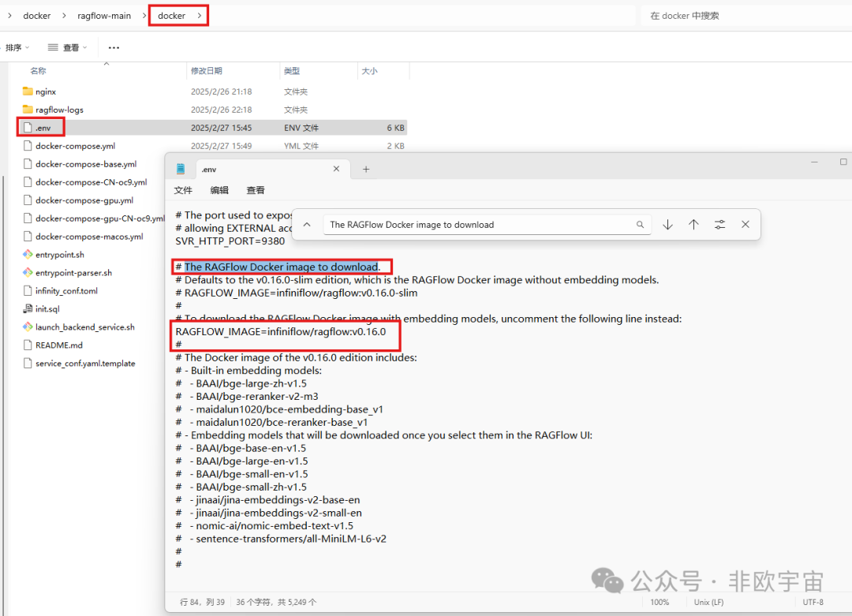Open Notepad 文件 menu
This screenshot has height=616, width=852.
point(183,190)
